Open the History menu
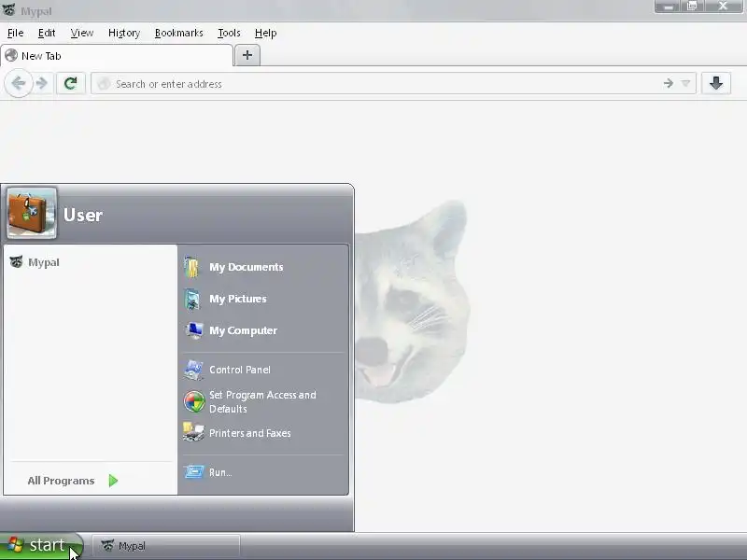The height and width of the screenshot is (560, 747). point(124,33)
